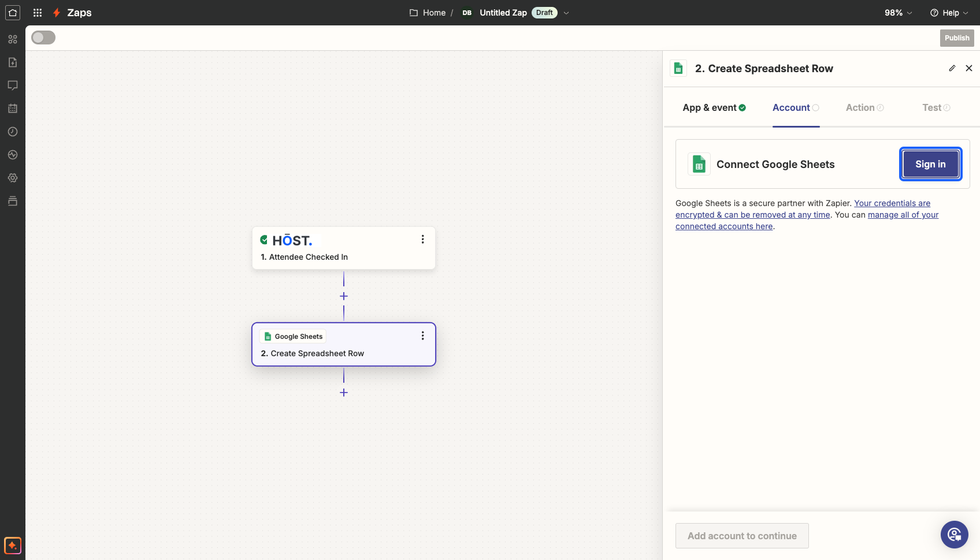This screenshot has width=980, height=560.
Task: Click the Sign in button
Action: click(x=930, y=164)
